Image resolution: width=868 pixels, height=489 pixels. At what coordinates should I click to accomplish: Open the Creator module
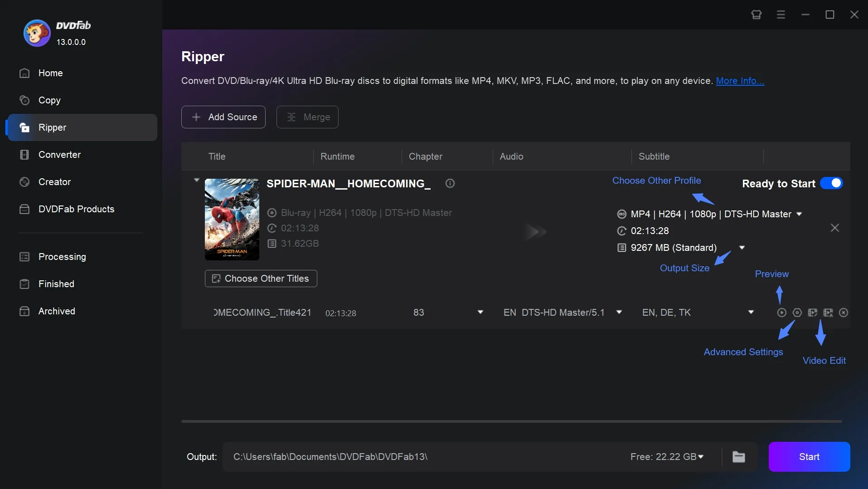(54, 182)
